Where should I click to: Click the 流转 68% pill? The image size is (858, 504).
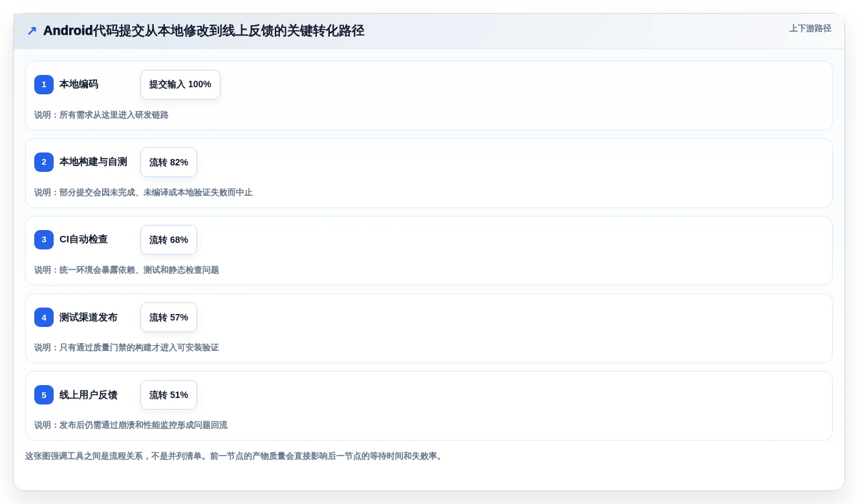click(169, 240)
